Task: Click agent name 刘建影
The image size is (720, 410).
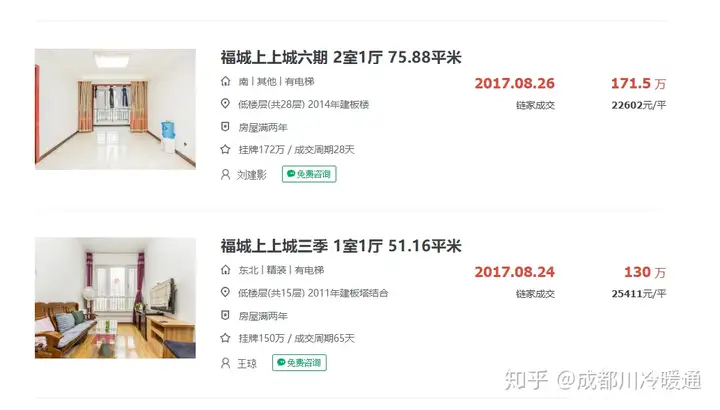Action: tap(252, 175)
